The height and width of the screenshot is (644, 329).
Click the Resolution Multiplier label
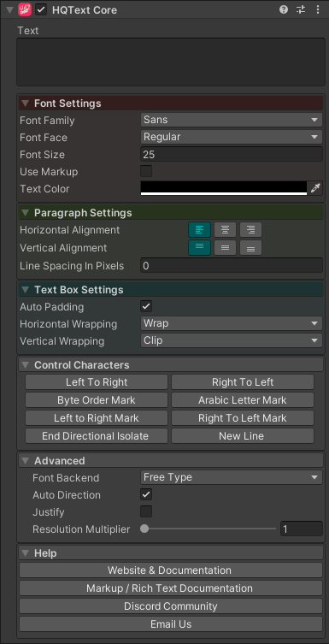coord(81,529)
